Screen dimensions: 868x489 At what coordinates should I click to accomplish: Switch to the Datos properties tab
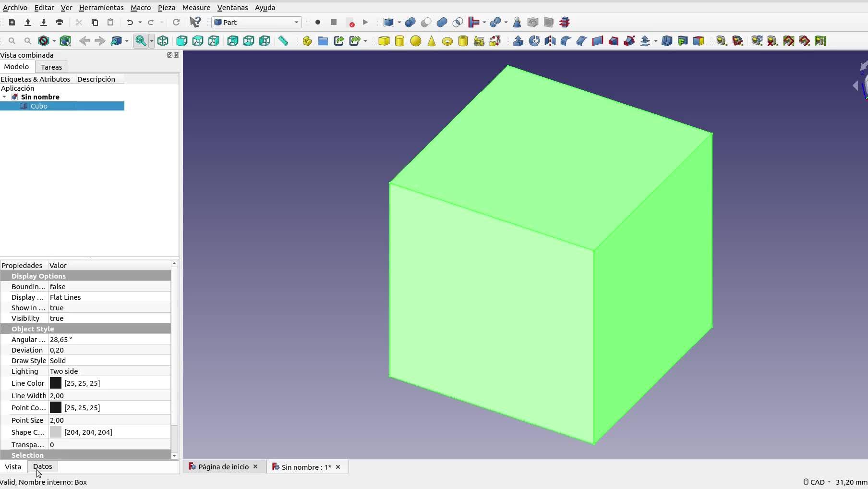click(x=42, y=466)
